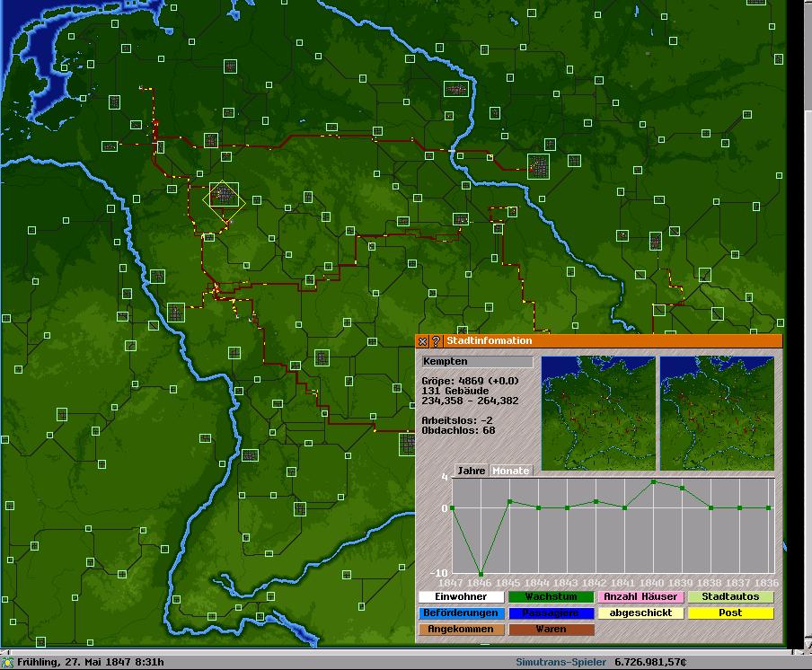Toggle the Anzahl Häuser graph line

tap(641, 597)
